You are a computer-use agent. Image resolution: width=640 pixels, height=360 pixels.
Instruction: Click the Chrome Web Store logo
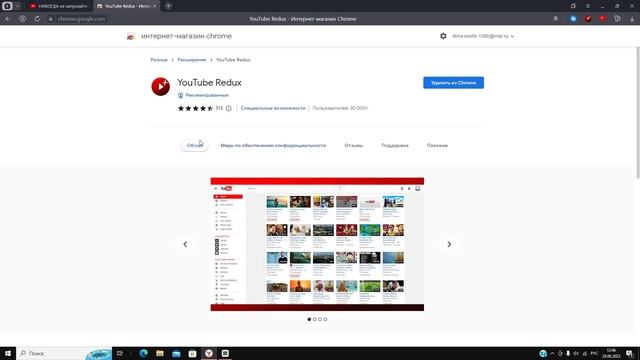pos(131,36)
